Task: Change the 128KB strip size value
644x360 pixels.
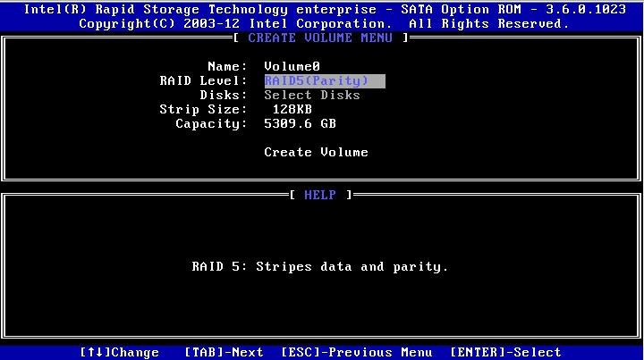Action: pos(292,109)
